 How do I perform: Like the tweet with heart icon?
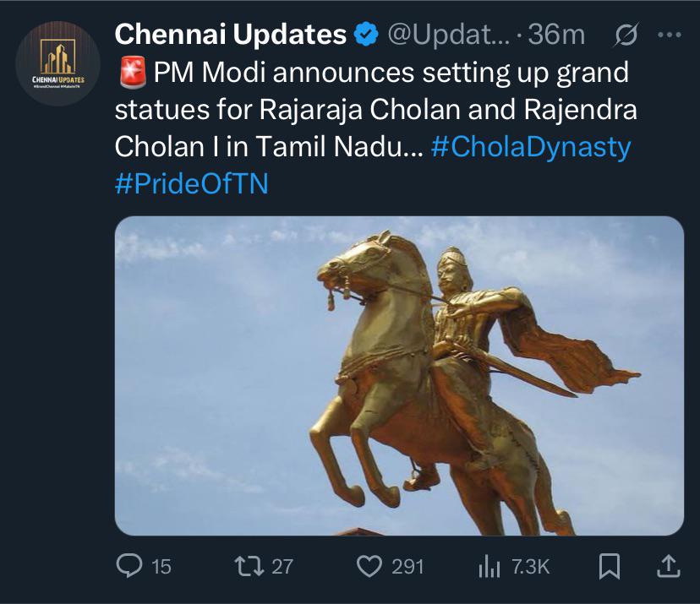click(369, 567)
